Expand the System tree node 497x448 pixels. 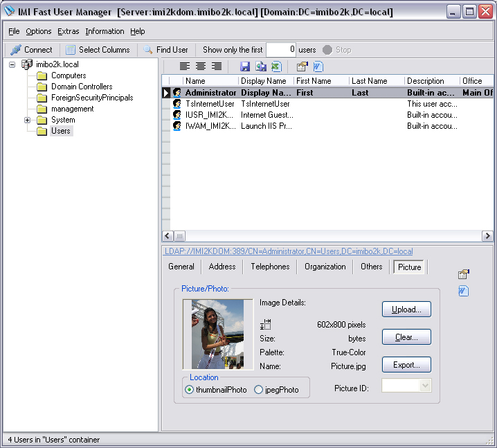point(27,120)
